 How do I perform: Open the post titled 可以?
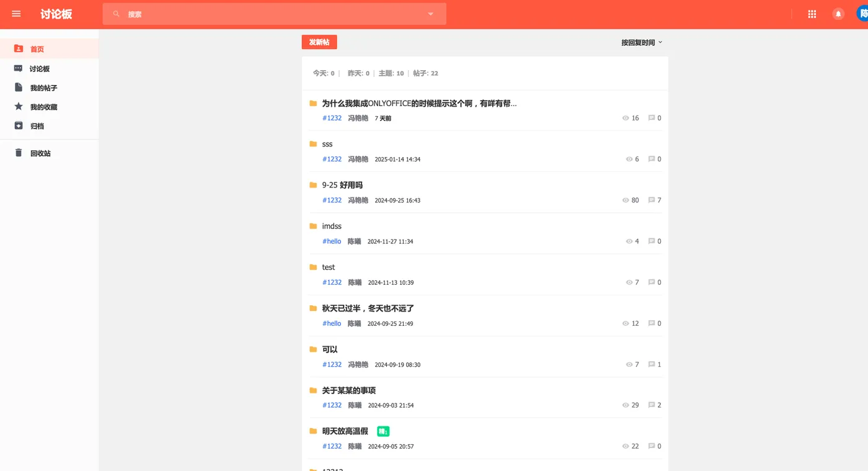pyautogui.click(x=330, y=349)
